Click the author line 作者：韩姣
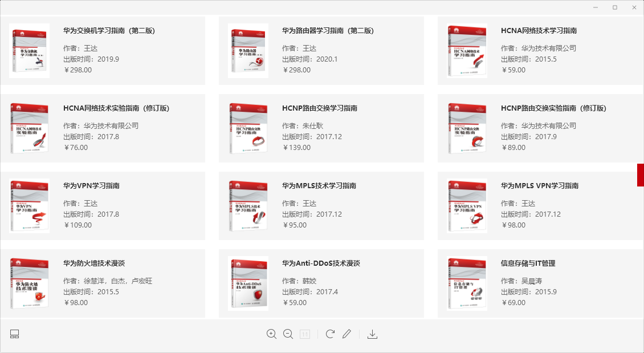 299,281
